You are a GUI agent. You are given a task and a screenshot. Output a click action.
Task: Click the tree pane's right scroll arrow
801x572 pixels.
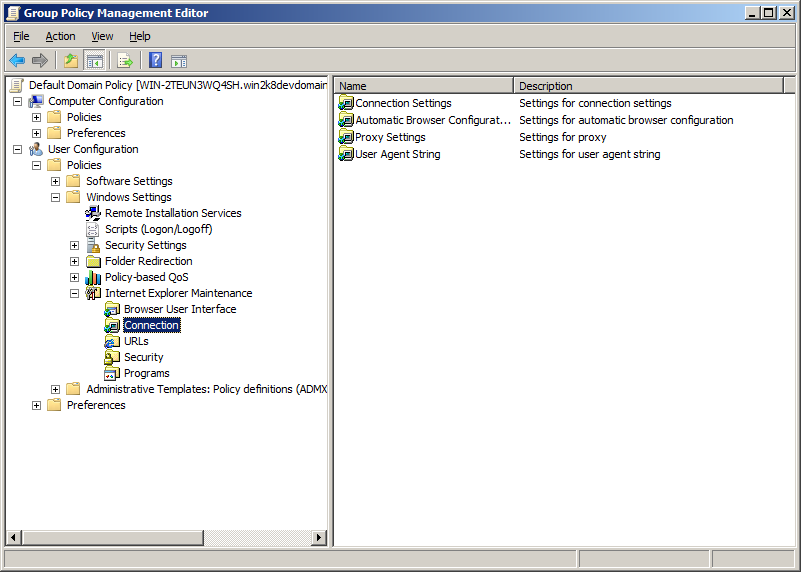click(320, 538)
